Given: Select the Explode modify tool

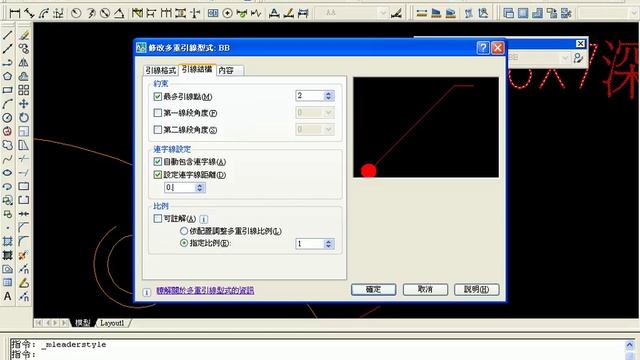Looking at the screenshot, I should [x=24, y=256].
